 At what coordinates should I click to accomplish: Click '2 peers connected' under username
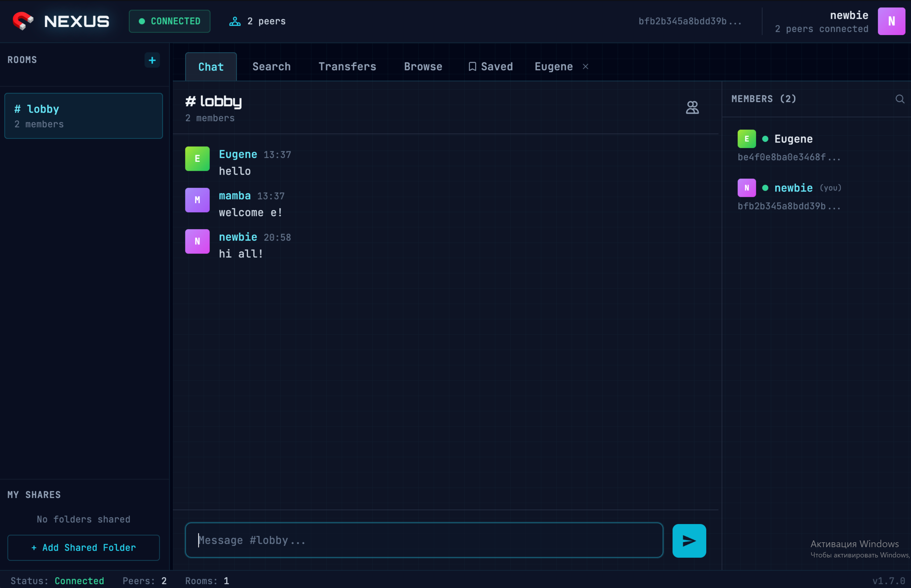click(x=821, y=29)
